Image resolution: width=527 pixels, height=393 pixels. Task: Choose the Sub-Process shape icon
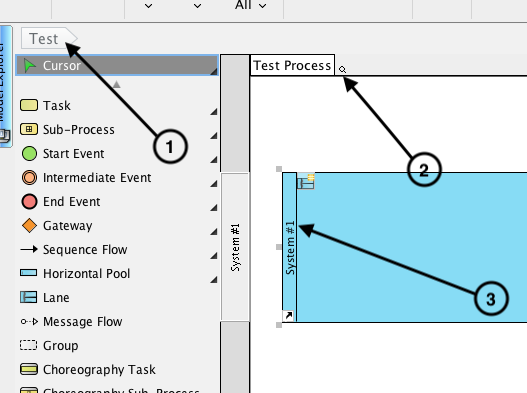[29, 129]
